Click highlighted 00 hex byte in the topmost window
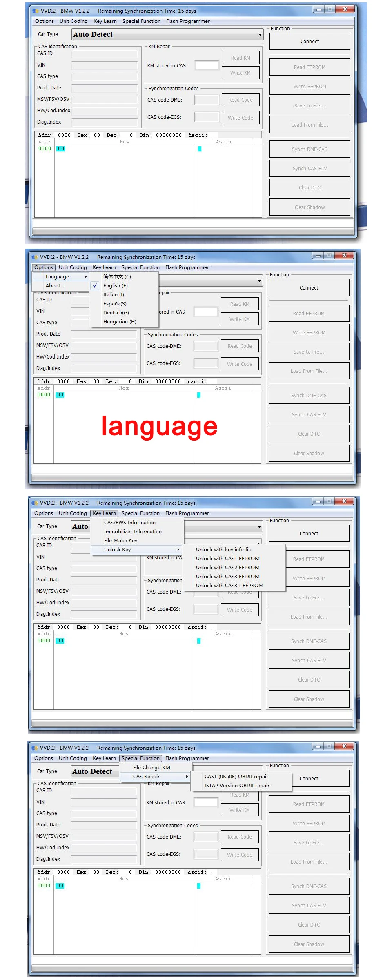This screenshot has height=980, width=392. pos(61,149)
